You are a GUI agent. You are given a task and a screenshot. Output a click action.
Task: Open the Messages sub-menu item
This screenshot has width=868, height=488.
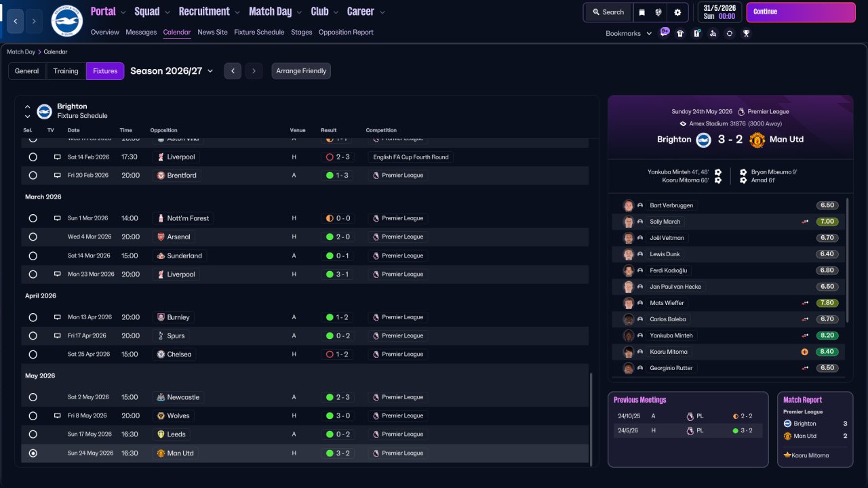tap(141, 33)
